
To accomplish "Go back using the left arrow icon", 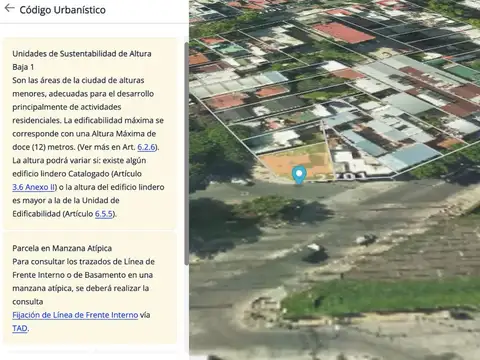I will (x=9, y=8).
